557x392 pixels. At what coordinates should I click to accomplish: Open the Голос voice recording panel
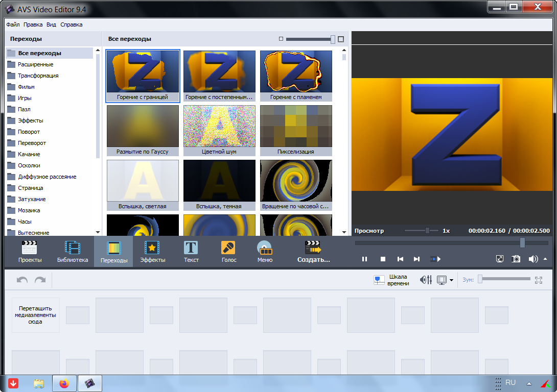tap(228, 252)
